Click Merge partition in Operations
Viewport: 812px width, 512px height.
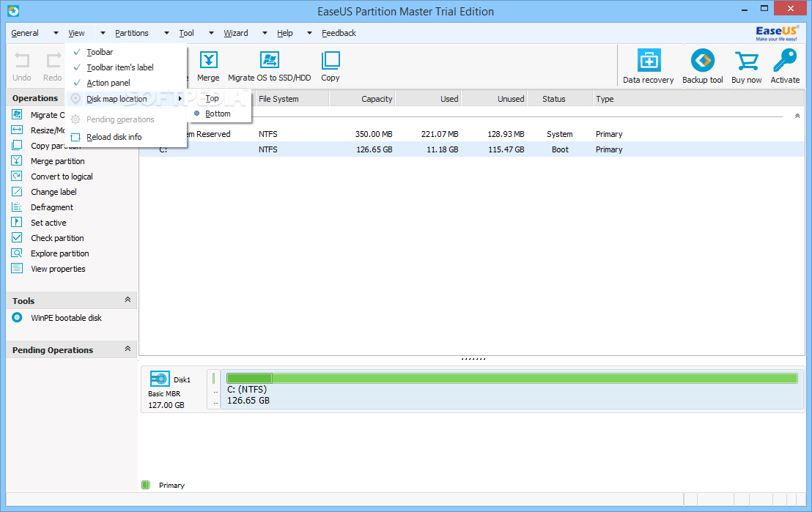(x=57, y=161)
